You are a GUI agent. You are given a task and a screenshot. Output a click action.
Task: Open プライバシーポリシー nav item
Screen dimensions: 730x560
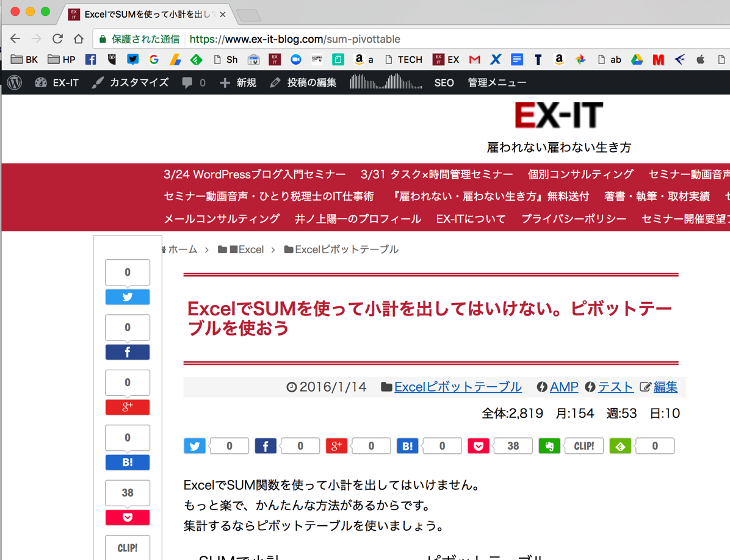(574, 218)
